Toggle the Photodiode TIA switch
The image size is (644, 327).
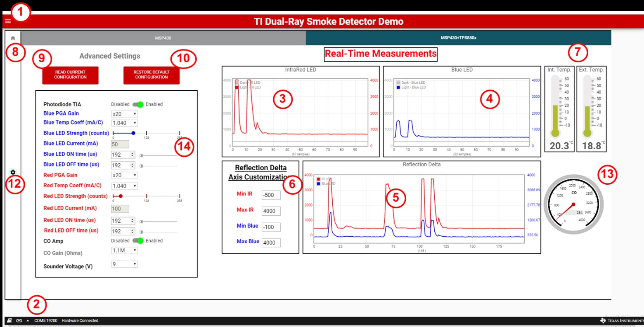138,104
